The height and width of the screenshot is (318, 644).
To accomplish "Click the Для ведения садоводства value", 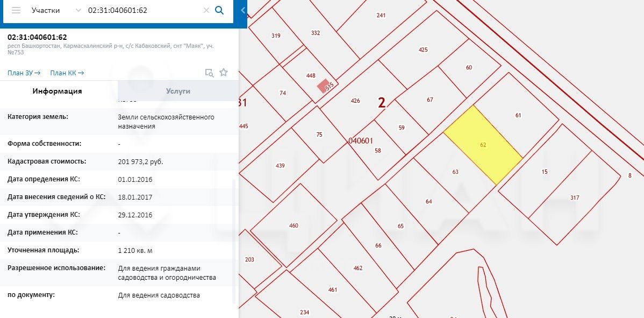I will pyautogui.click(x=159, y=295).
